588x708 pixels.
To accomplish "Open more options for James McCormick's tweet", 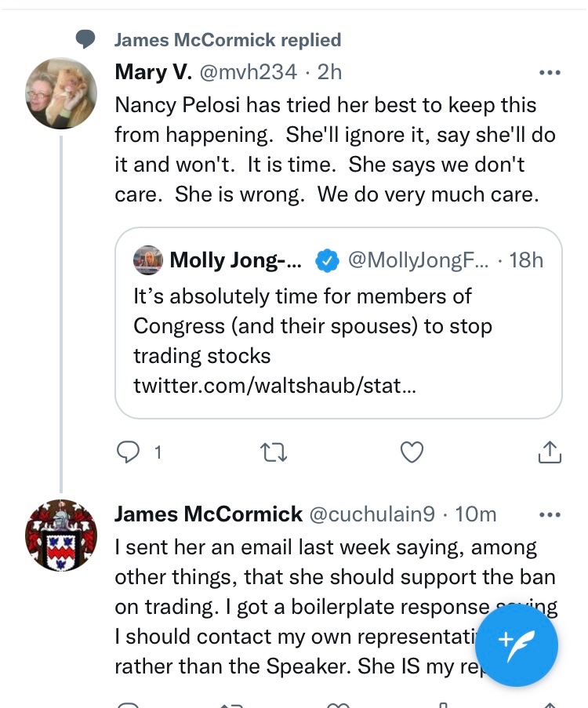I will (550, 514).
